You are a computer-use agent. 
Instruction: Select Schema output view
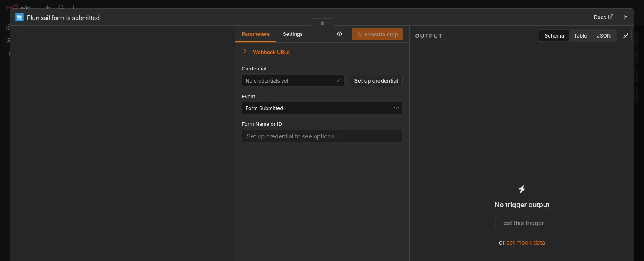click(554, 35)
